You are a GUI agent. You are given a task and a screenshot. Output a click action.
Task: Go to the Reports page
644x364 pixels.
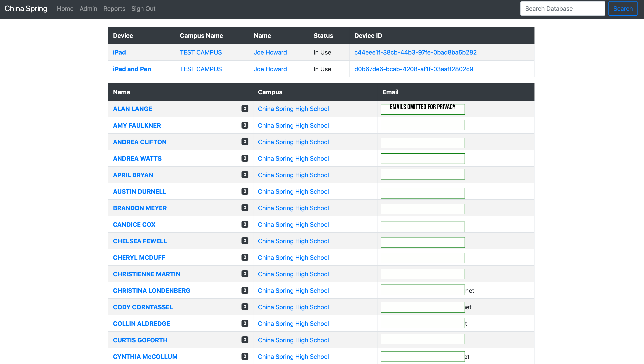(114, 8)
